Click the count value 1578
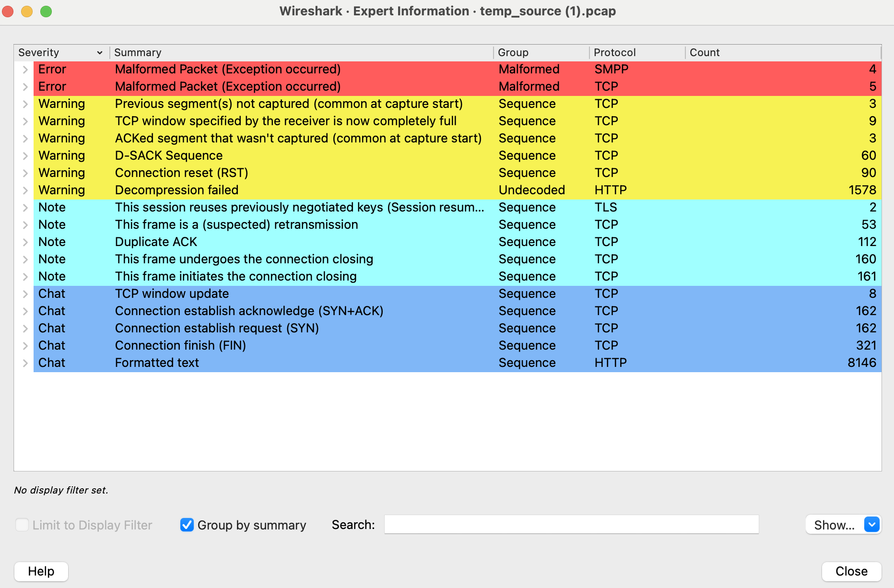The height and width of the screenshot is (588, 894). click(x=862, y=190)
